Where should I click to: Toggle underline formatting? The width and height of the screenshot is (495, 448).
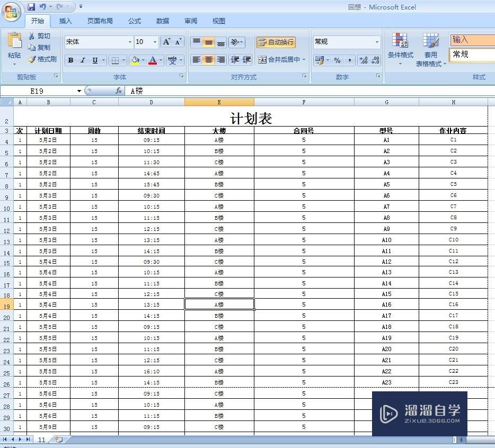point(94,60)
